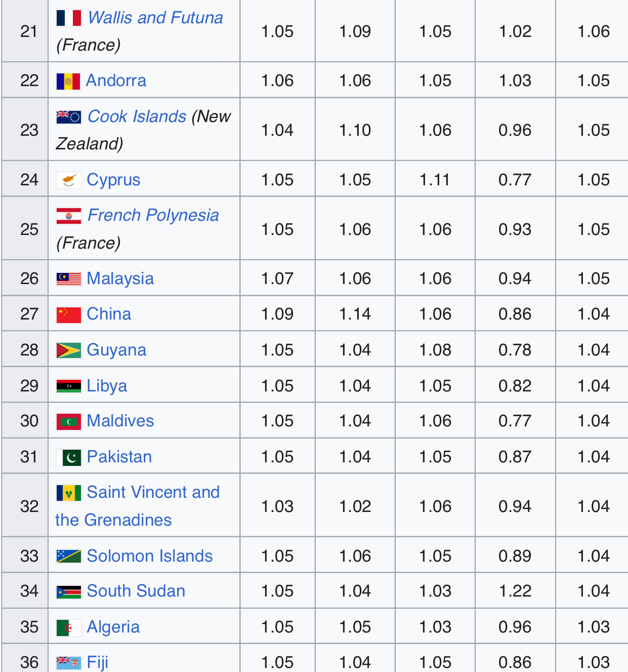Click South Sudan's 1.22 ratio cell
Viewport: 628px width, 672px height.
tap(515, 591)
